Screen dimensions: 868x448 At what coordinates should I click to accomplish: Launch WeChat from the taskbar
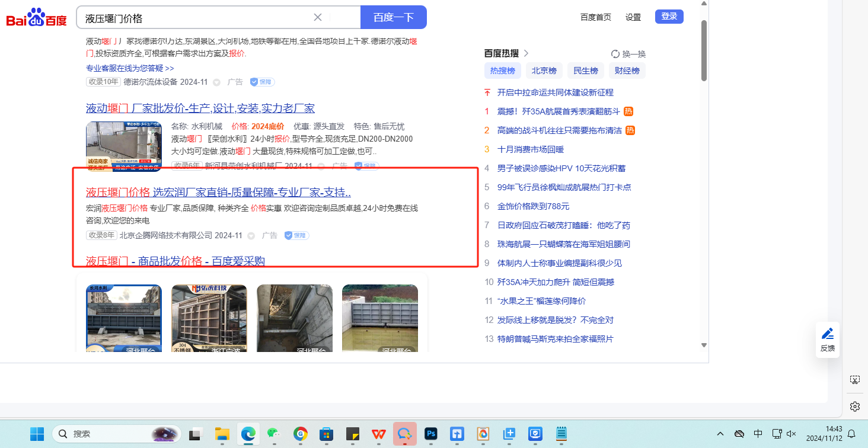pyautogui.click(x=273, y=434)
